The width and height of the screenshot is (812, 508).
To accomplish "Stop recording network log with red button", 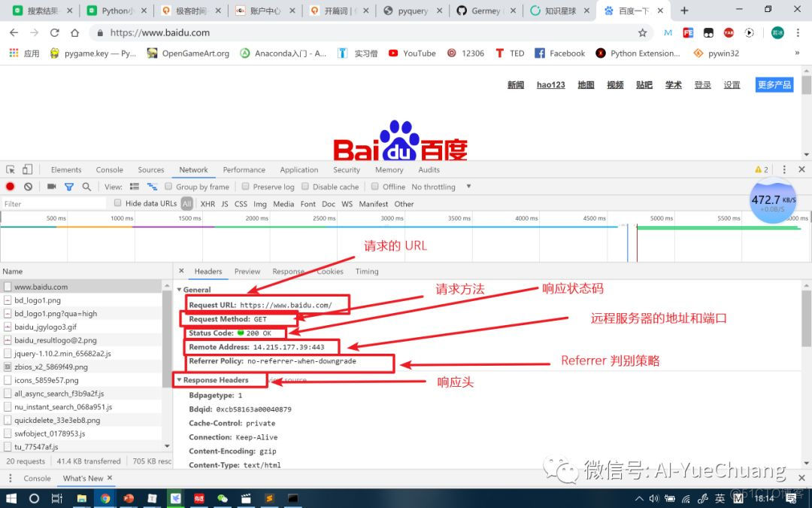I will (x=10, y=187).
